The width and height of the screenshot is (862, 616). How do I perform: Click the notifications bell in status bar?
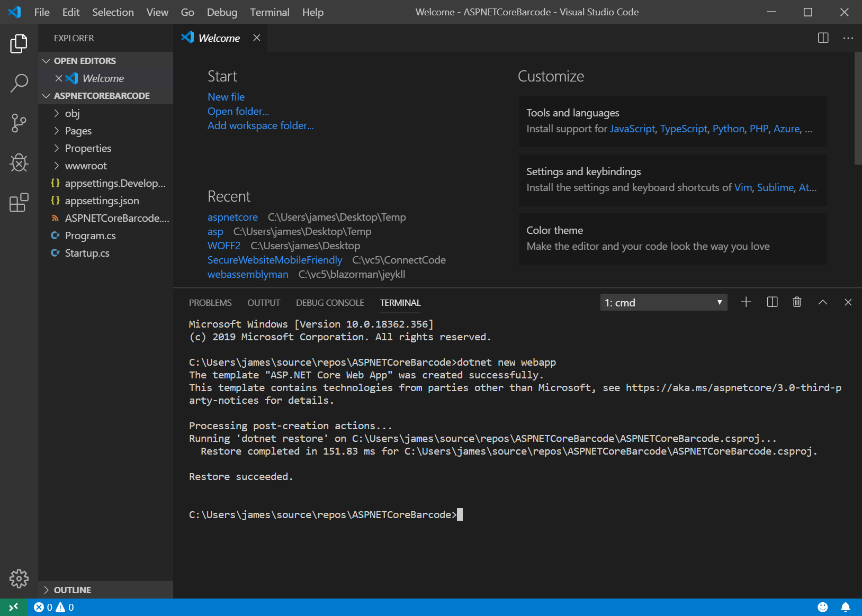[846, 607]
